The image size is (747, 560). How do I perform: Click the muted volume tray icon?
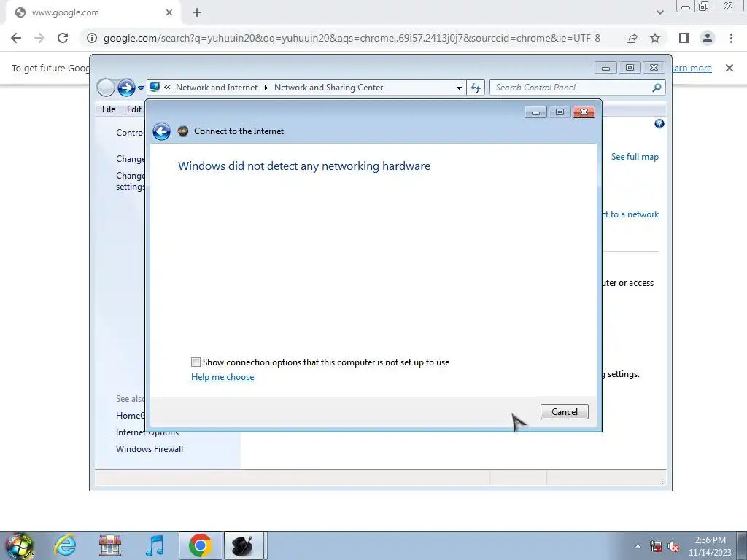point(673,547)
